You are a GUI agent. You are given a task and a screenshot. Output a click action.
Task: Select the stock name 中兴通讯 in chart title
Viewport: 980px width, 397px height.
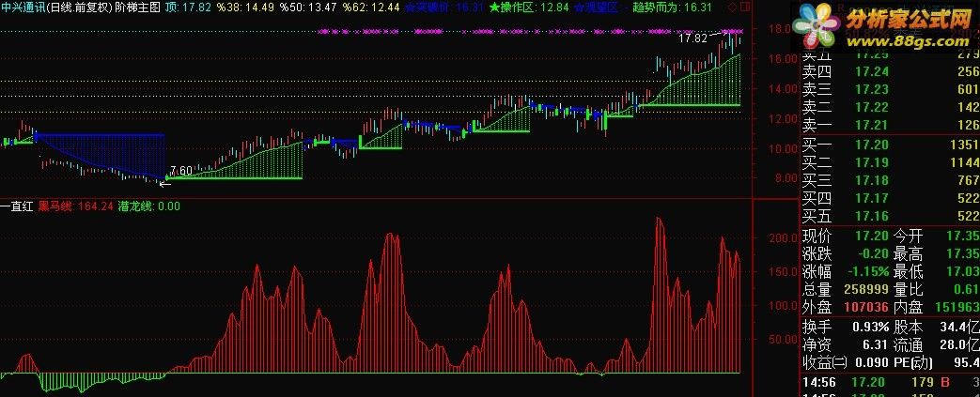pos(23,8)
